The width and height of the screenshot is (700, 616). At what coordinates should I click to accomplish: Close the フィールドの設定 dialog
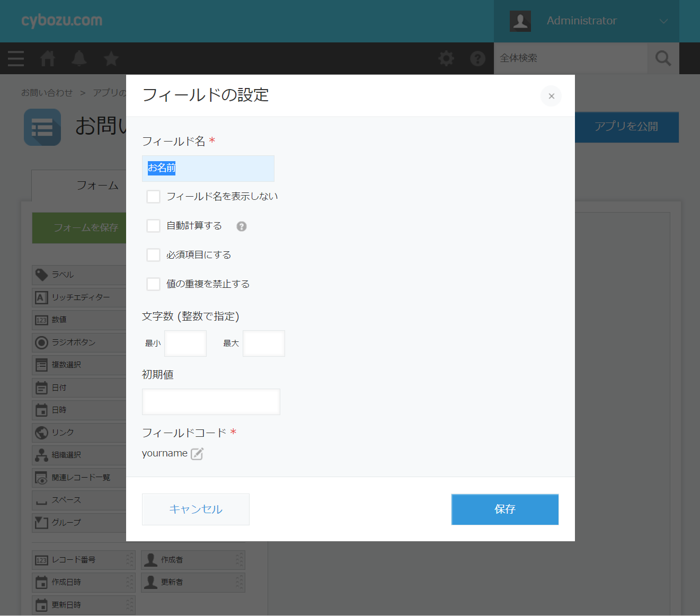(x=551, y=96)
